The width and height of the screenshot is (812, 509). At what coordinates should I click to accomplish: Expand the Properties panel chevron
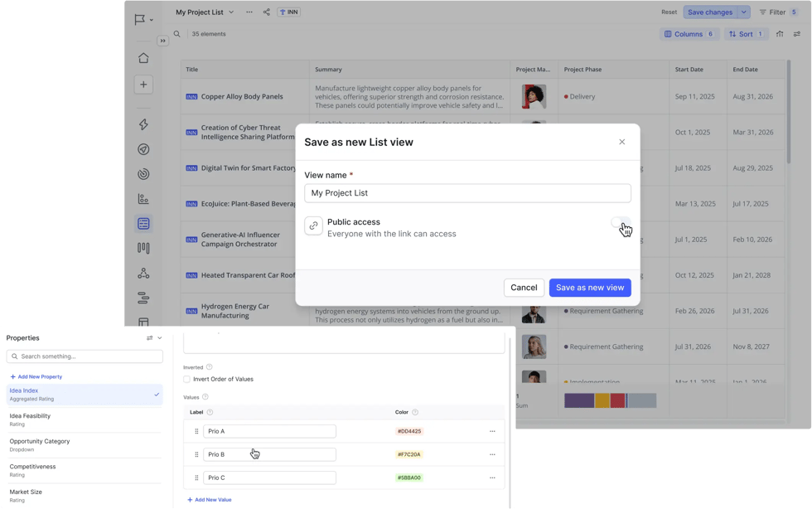[x=160, y=338]
